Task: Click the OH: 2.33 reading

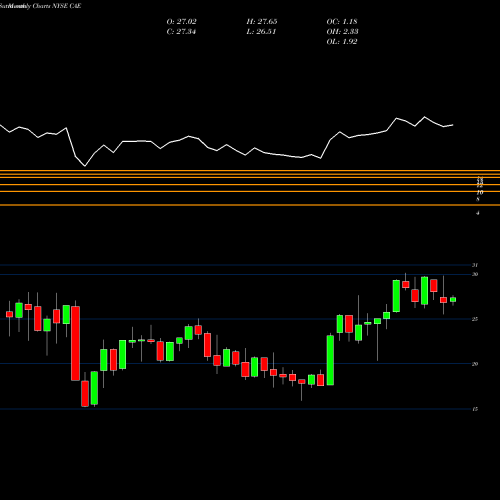Action: 342,32
